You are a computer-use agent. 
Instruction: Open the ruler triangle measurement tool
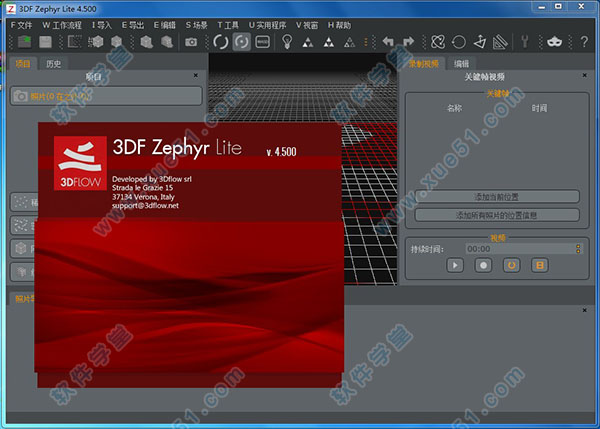(x=500, y=42)
